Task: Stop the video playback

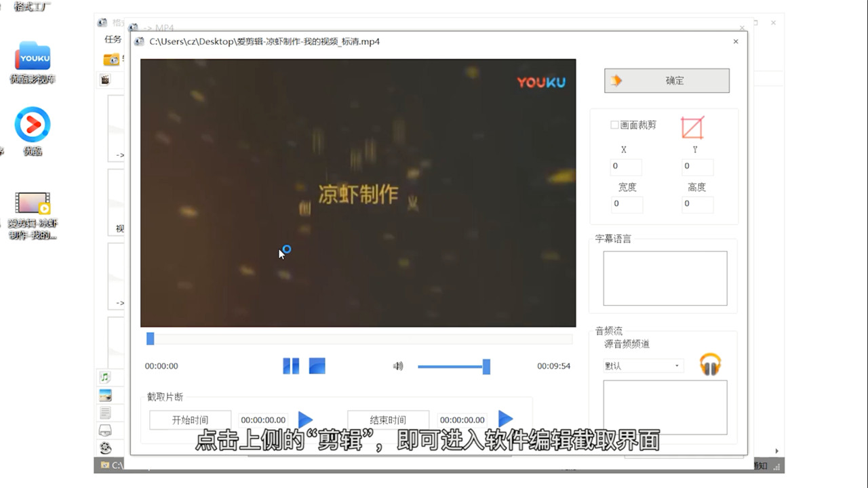Action: [317, 366]
